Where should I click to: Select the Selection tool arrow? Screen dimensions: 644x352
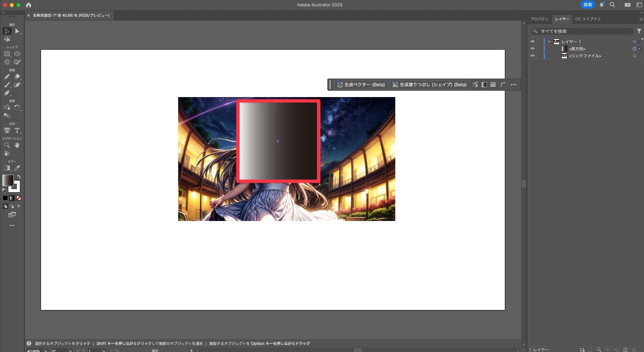point(7,31)
